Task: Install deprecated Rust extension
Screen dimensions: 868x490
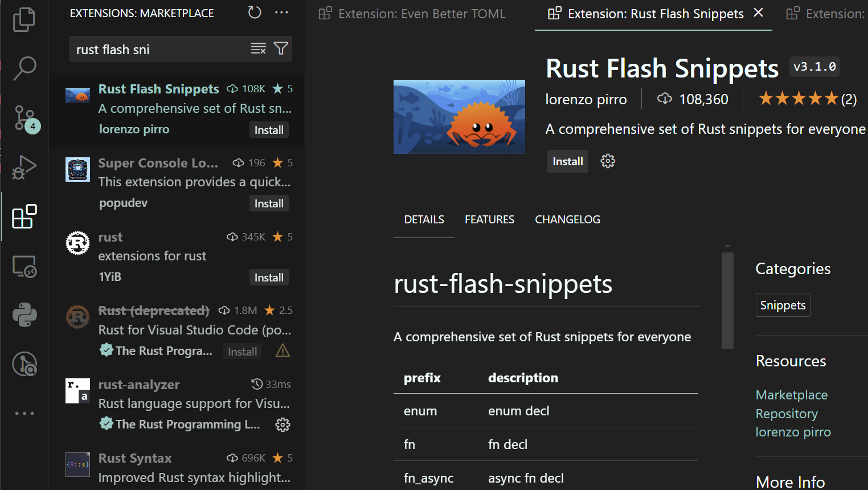Action: (242, 352)
